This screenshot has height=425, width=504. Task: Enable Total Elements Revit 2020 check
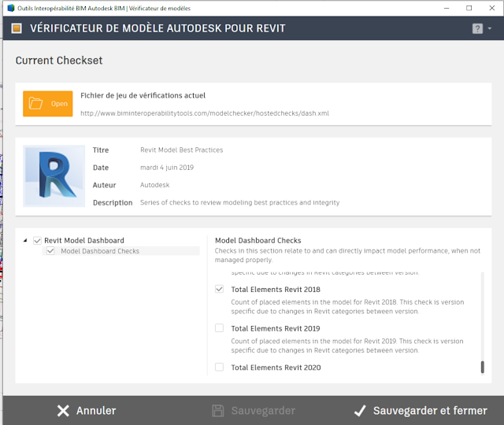tap(219, 367)
